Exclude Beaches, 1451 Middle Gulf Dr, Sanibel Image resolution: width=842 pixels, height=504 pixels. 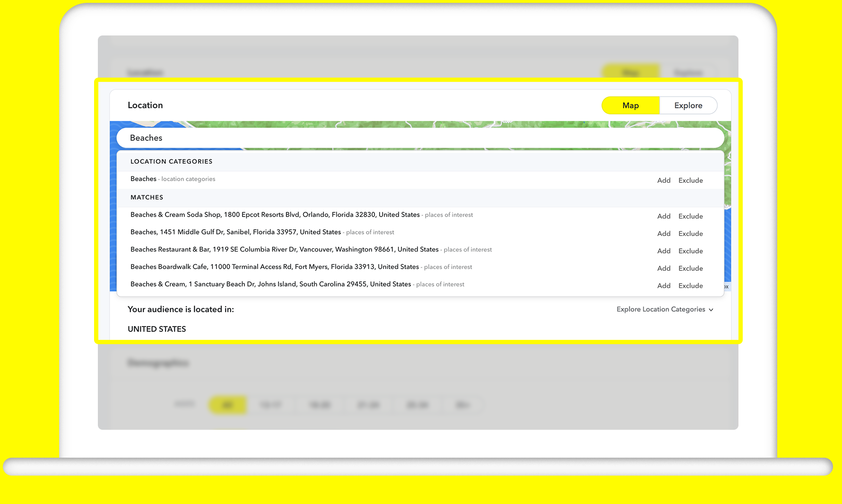tap(691, 234)
